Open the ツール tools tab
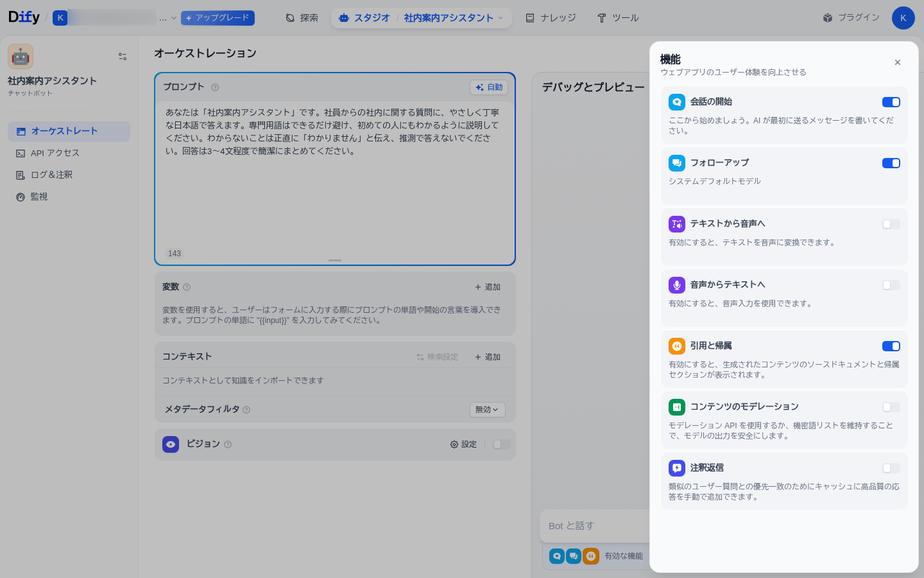924x578 pixels. pyautogui.click(x=618, y=18)
